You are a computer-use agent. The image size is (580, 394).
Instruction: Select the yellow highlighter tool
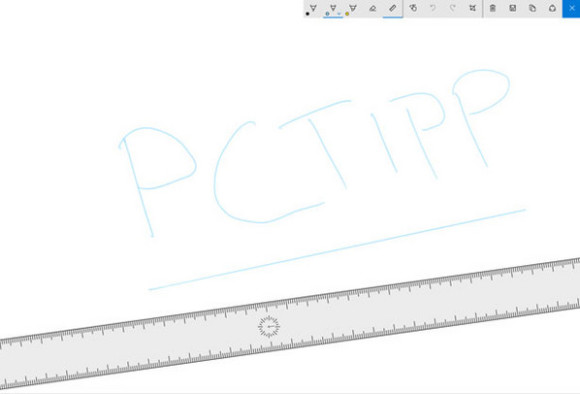(x=353, y=8)
